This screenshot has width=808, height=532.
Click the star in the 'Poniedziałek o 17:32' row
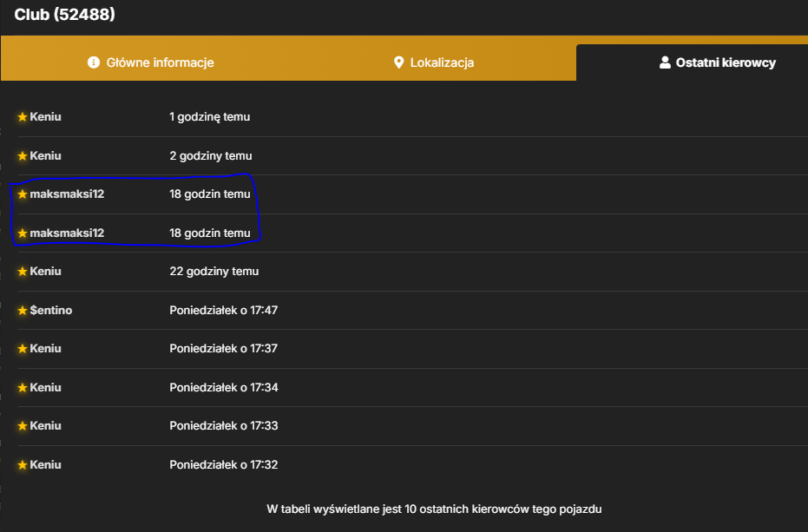coord(23,465)
